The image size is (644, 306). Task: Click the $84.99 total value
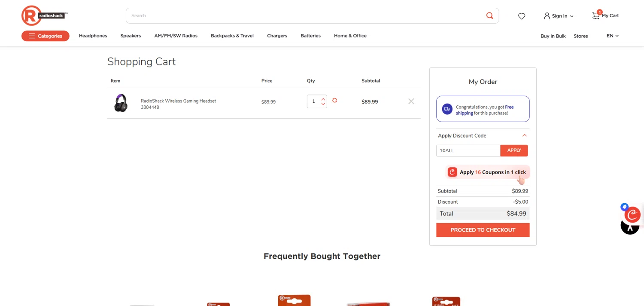[516, 214]
